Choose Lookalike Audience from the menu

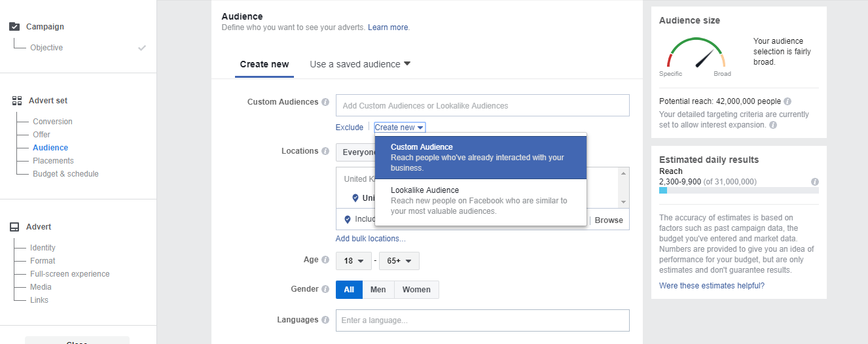pyautogui.click(x=480, y=200)
